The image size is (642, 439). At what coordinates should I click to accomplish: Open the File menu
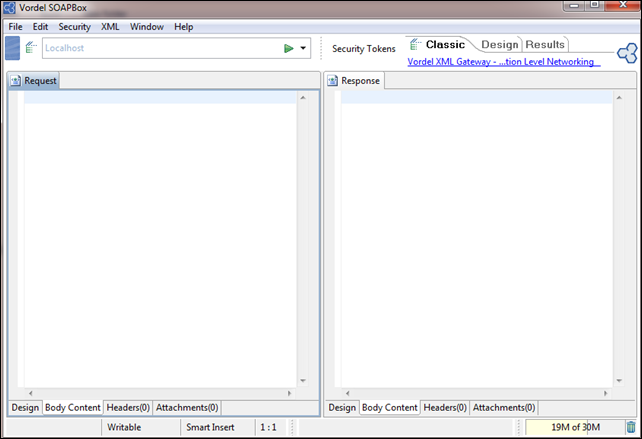point(16,27)
